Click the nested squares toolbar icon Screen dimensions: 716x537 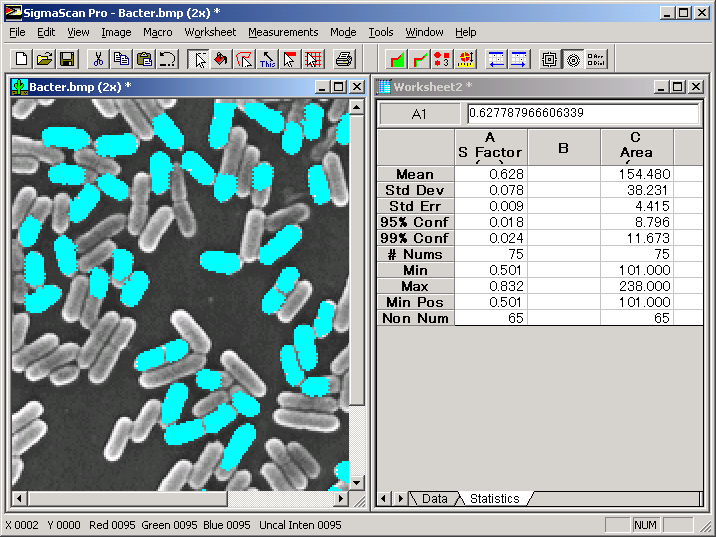550,59
